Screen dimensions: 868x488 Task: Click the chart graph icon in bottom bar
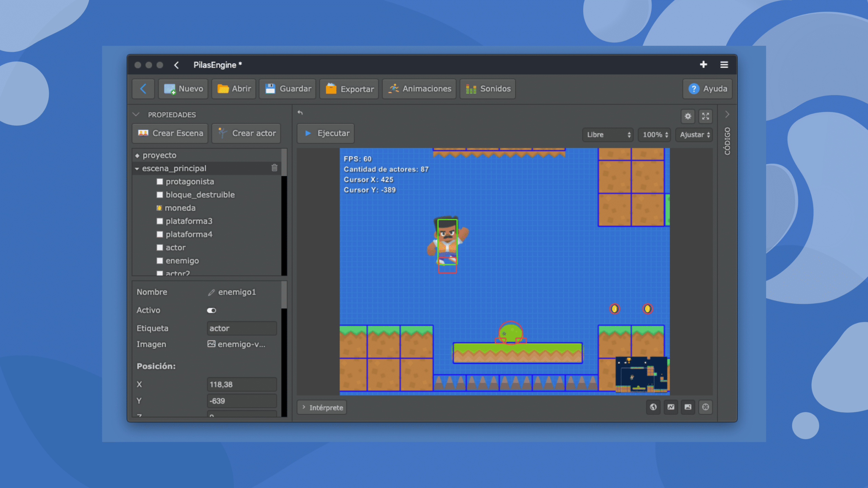click(x=671, y=407)
